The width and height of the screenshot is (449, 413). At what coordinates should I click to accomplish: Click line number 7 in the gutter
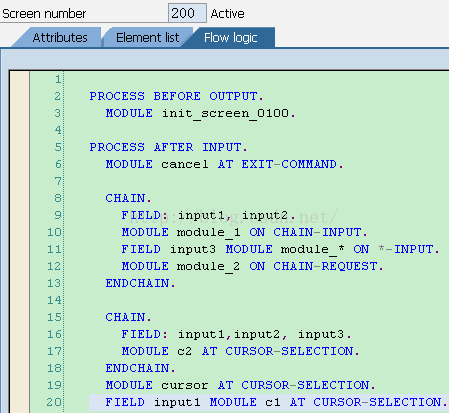click(x=58, y=181)
